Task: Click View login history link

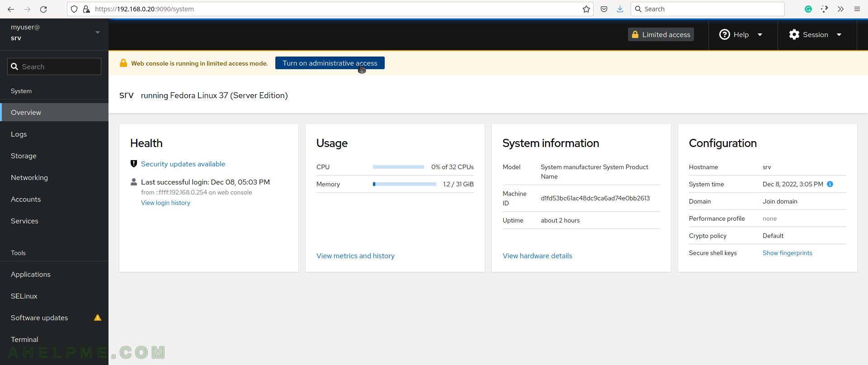Action: [165, 203]
